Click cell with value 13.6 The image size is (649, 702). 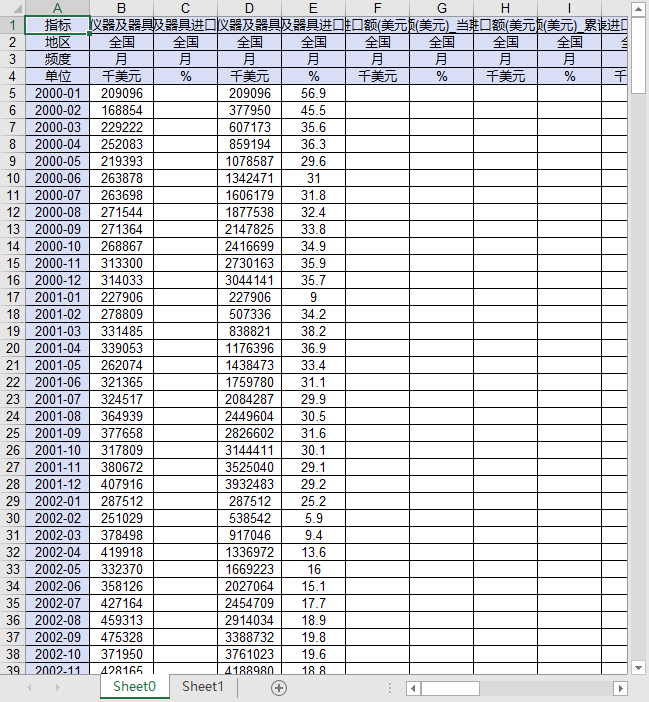[x=314, y=552]
